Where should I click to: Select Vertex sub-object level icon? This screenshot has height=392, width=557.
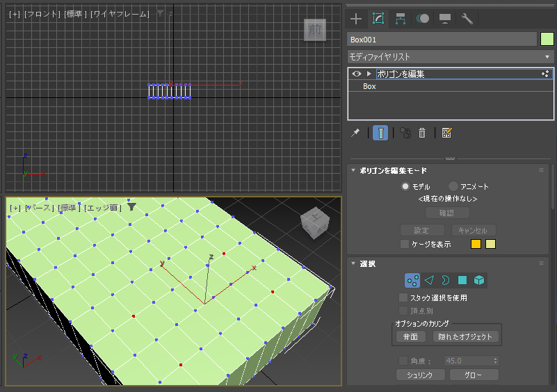click(412, 281)
